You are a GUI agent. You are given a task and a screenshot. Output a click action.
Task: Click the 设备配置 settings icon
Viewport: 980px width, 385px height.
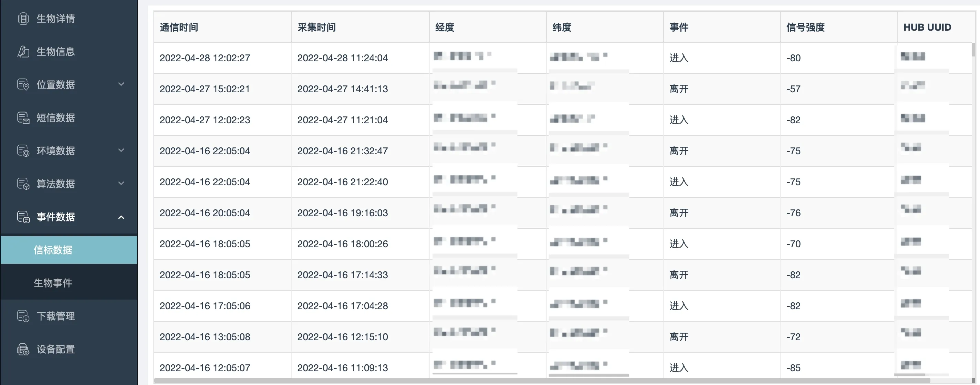click(23, 349)
